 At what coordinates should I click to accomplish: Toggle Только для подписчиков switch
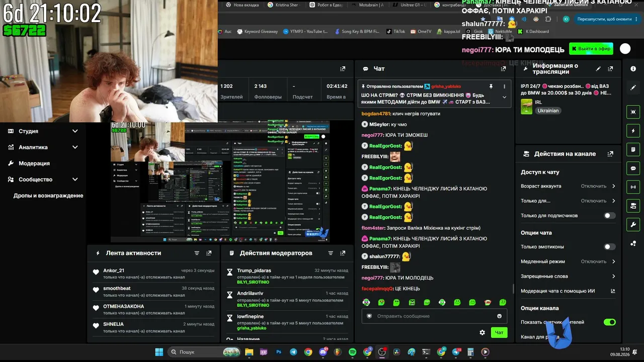pos(609,216)
